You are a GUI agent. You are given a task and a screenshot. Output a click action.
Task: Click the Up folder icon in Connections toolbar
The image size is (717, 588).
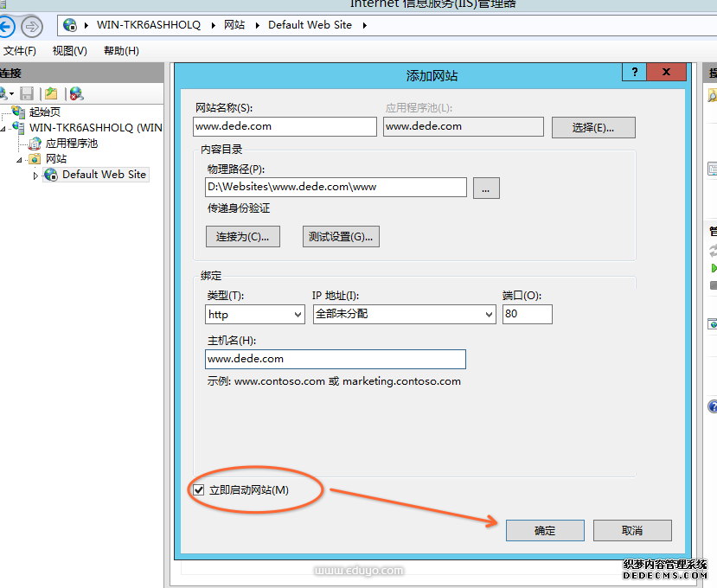pyautogui.click(x=51, y=93)
